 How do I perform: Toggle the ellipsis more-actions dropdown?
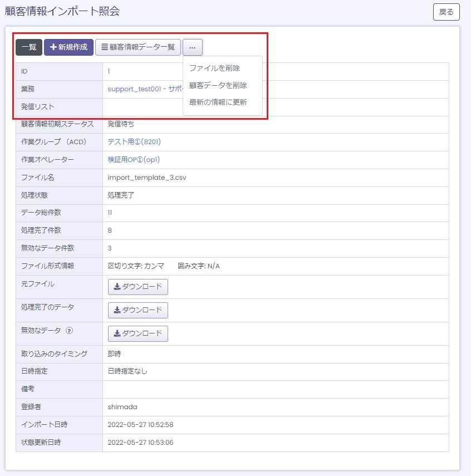pyautogui.click(x=193, y=47)
